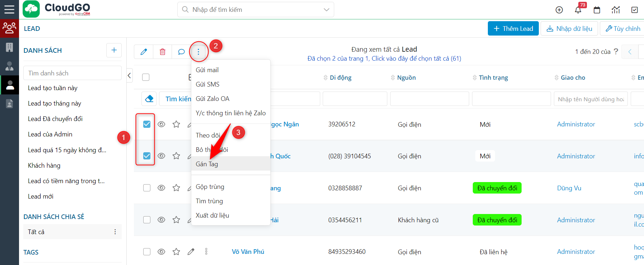Focus the Tìm danh sách search field

tap(73, 73)
